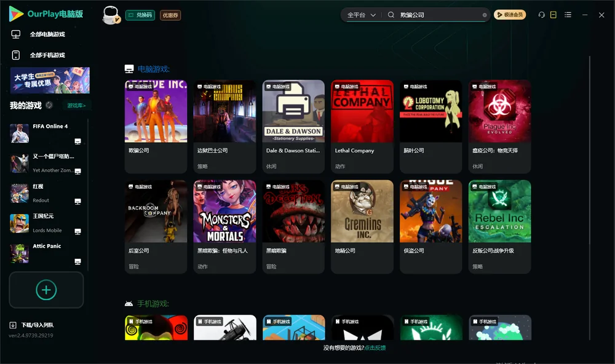
Task: Click the 手机游戏 section heading
Action: coord(153,304)
